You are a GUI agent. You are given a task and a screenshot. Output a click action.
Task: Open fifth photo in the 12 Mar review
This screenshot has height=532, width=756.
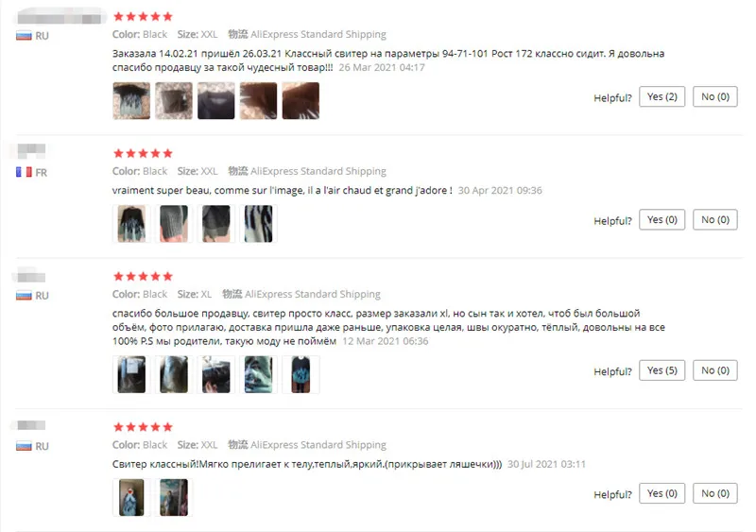click(301, 375)
